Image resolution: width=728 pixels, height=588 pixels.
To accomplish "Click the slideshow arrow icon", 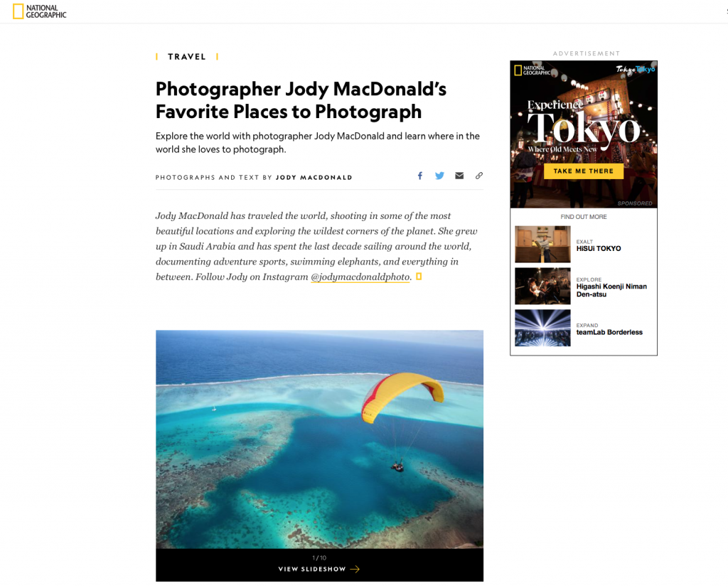I will (355, 569).
